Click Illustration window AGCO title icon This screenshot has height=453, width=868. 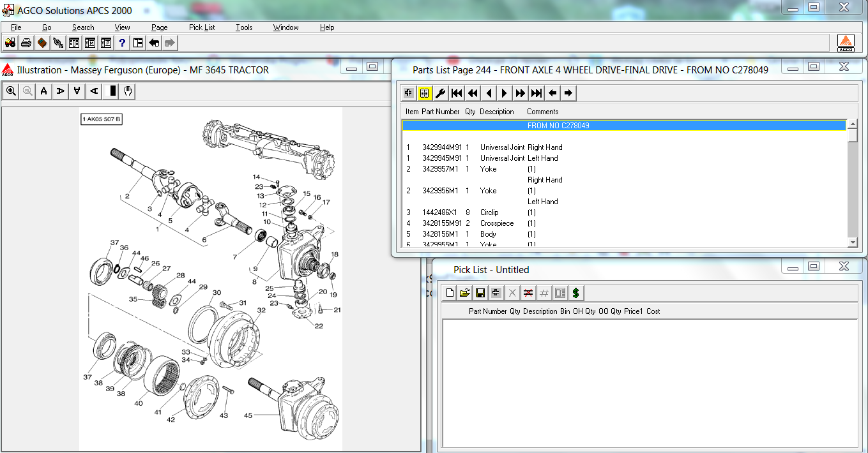[8, 70]
